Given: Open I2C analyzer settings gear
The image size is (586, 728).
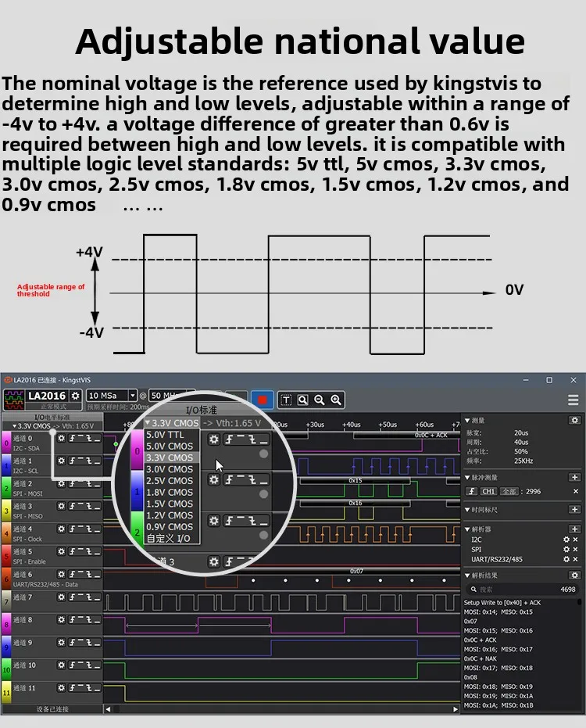Looking at the screenshot, I should 566,540.
